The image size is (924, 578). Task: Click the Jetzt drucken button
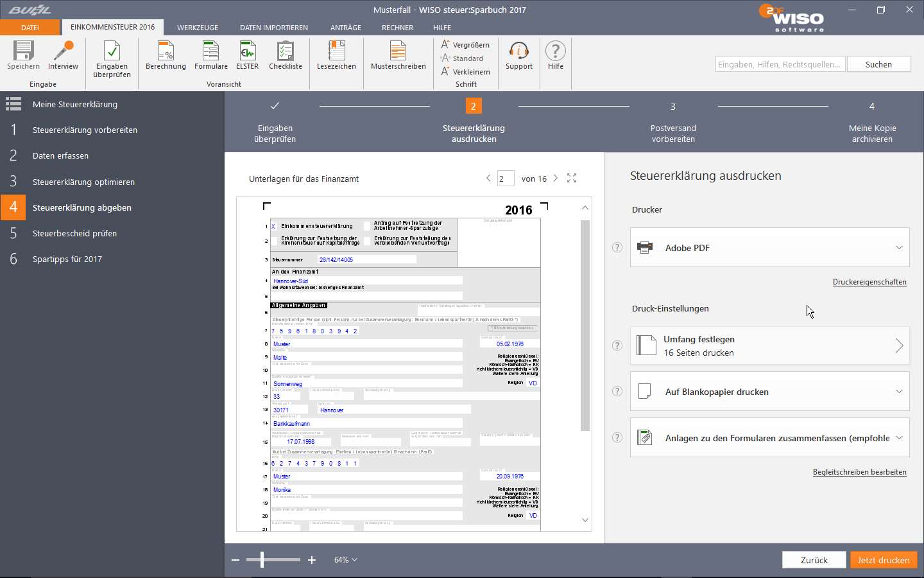(x=884, y=560)
